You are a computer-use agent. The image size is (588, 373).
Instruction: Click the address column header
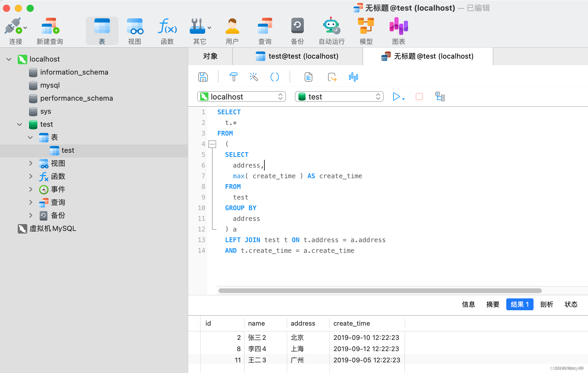pyautogui.click(x=308, y=323)
